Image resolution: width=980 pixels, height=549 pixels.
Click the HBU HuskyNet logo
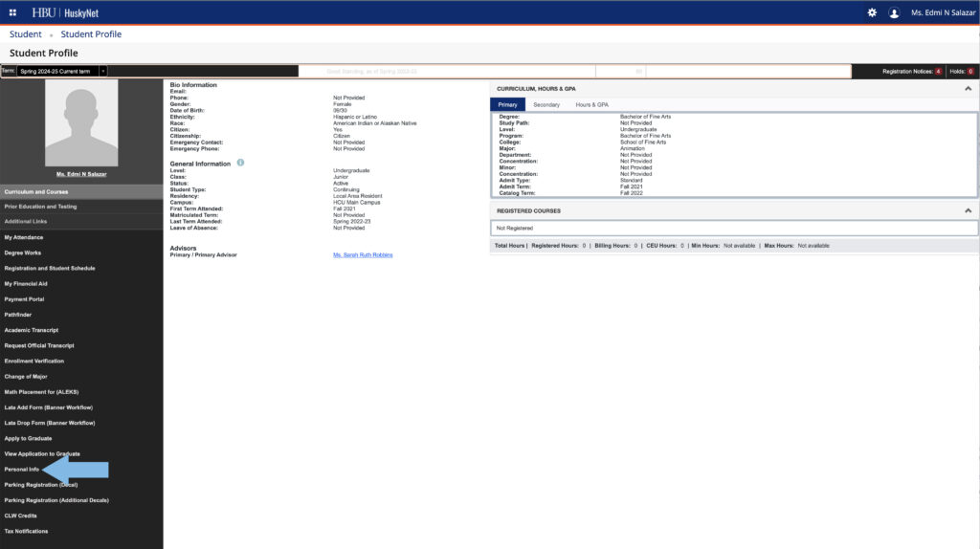(x=65, y=12)
